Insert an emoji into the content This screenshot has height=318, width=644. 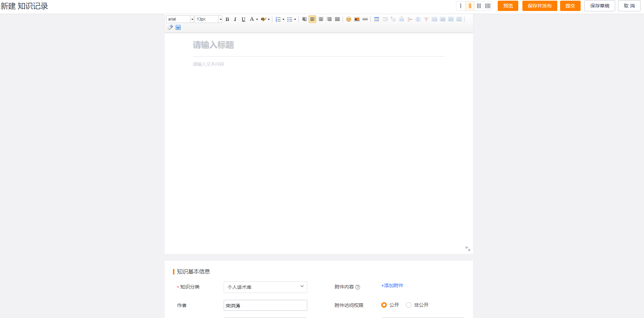pyautogui.click(x=348, y=19)
